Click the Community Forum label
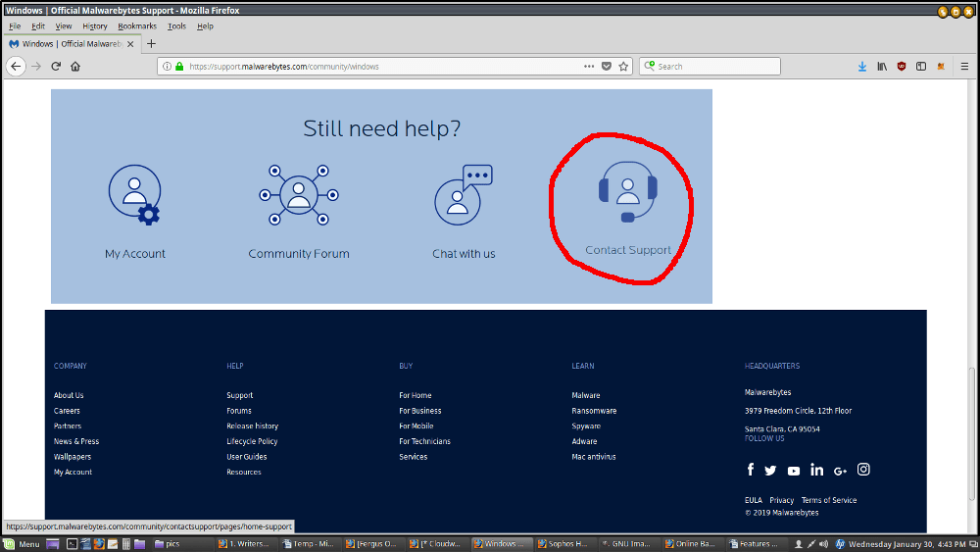Screen dimensions: 980x552 [299, 254]
